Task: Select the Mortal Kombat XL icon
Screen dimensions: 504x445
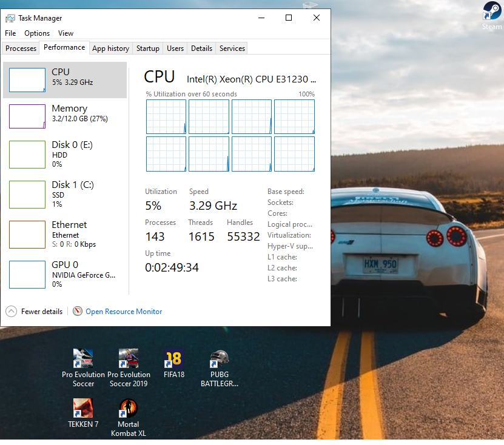Action: click(x=128, y=409)
